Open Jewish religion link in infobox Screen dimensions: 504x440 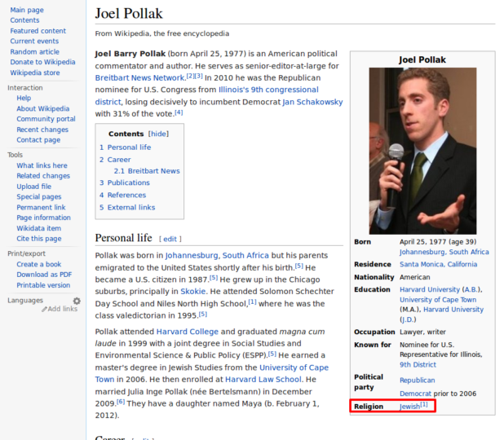[x=409, y=407]
